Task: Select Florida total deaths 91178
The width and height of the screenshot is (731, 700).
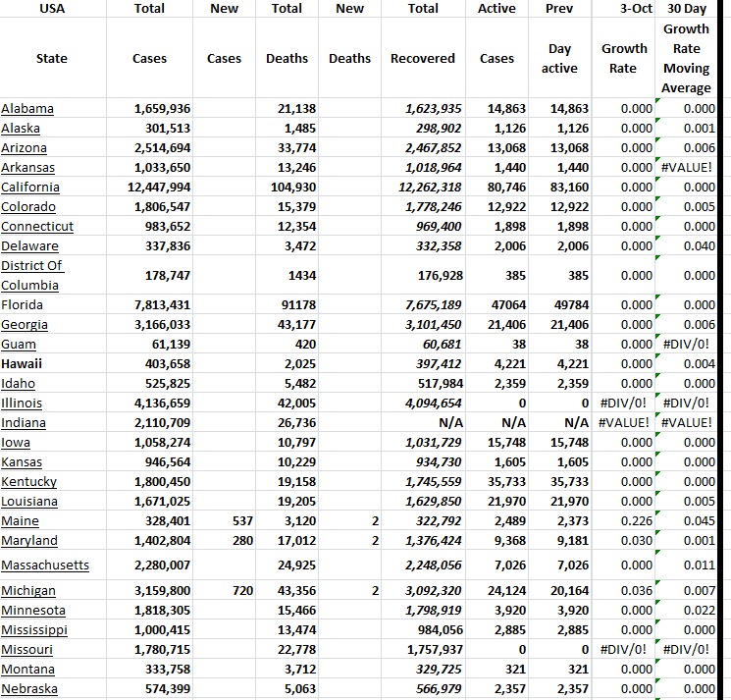Action: 287,305
